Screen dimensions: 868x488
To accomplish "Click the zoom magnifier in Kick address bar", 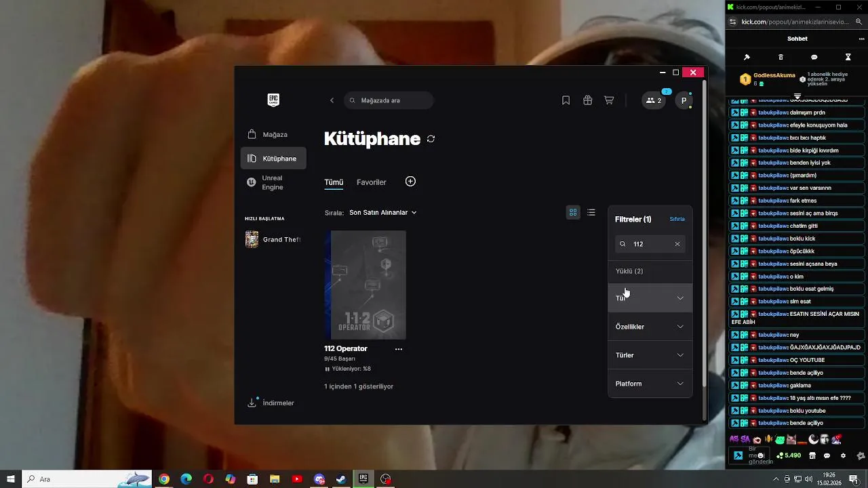I will 859,22.
